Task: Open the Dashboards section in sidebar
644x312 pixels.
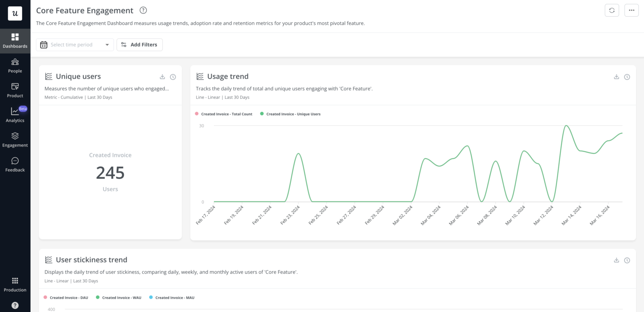Action: click(x=15, y=41)
